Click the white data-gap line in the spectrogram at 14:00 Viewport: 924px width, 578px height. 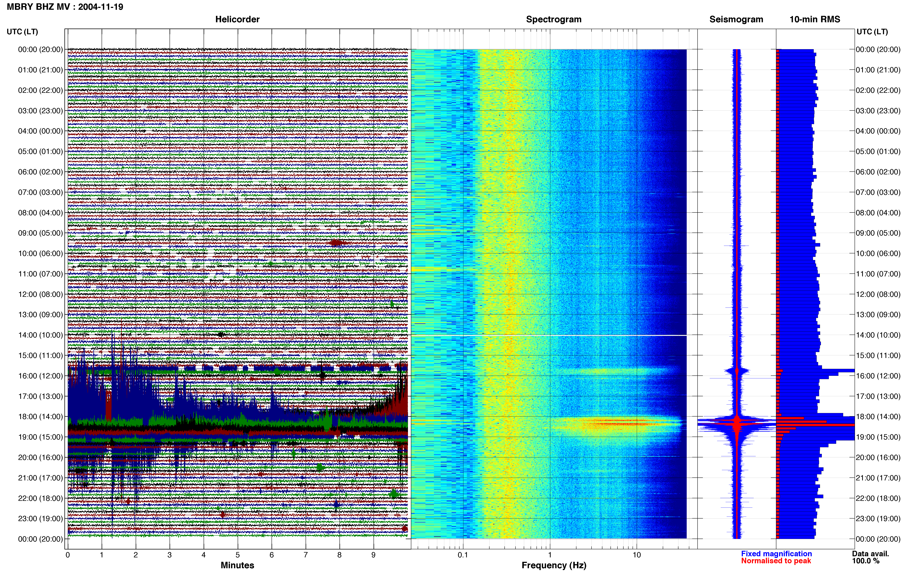coord(549,335)
